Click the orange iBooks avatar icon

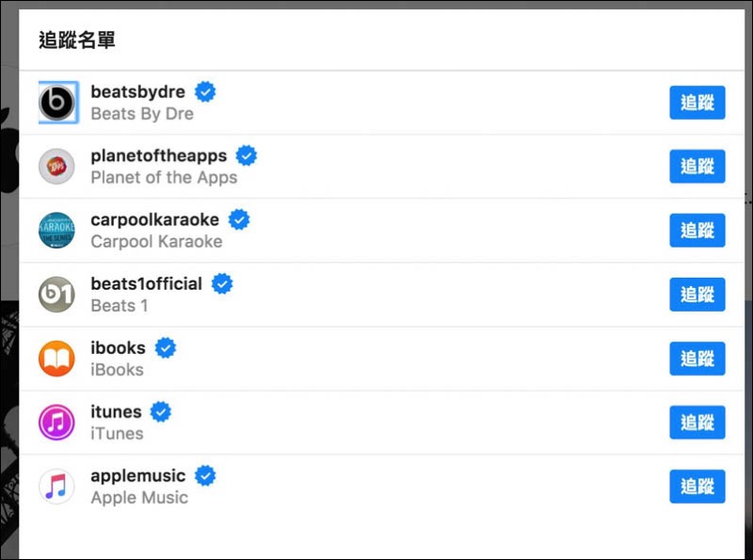pyautogui.click(x=56, y=359)
